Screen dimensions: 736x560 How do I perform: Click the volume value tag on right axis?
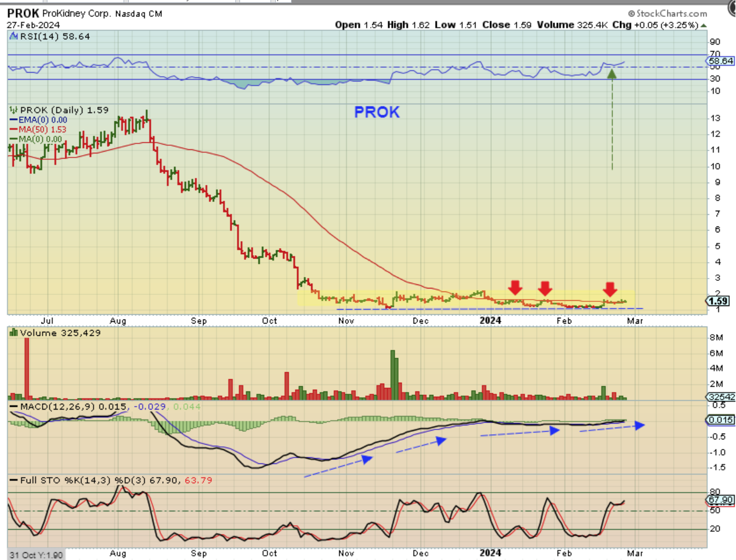(721, 397)
